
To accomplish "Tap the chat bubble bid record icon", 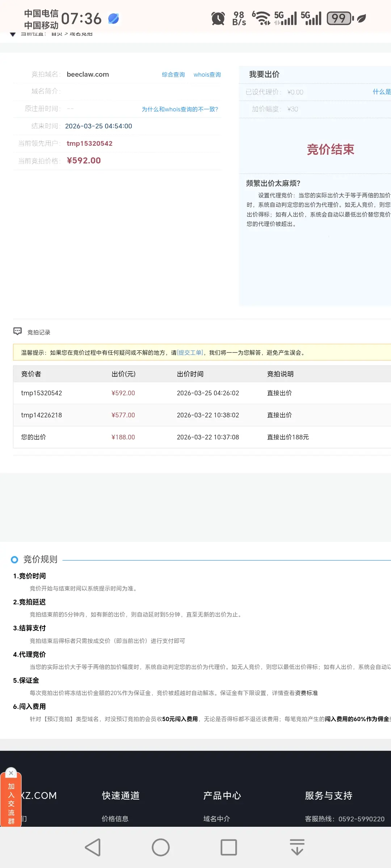I will tap(17, 331).
